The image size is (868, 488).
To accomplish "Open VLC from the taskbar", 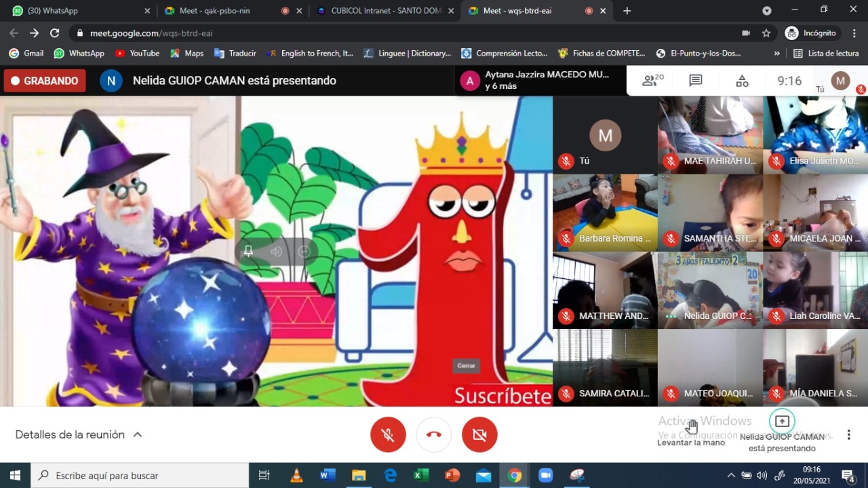I will [x=296, y=475].
